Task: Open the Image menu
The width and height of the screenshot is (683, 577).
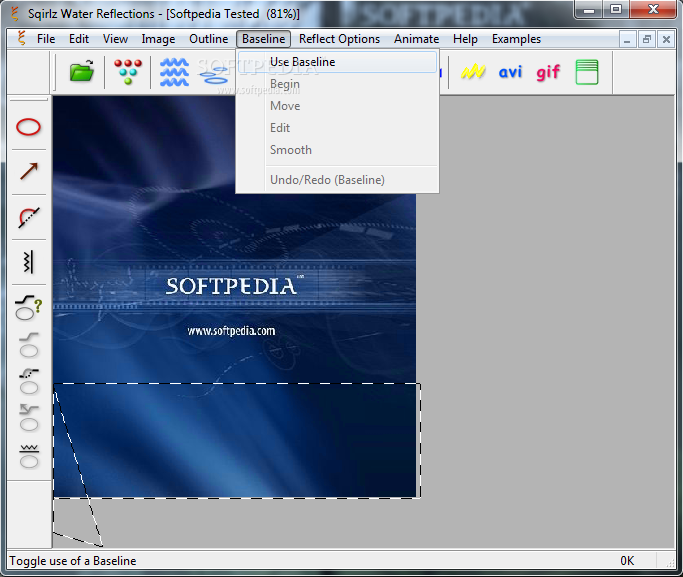Action: [x=158, y=39]
